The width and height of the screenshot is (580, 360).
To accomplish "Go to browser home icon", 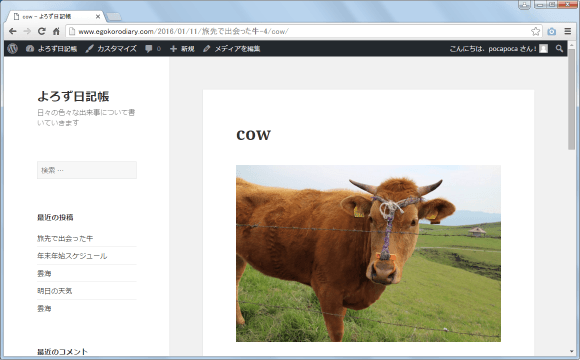I will (x=56, y=31).
